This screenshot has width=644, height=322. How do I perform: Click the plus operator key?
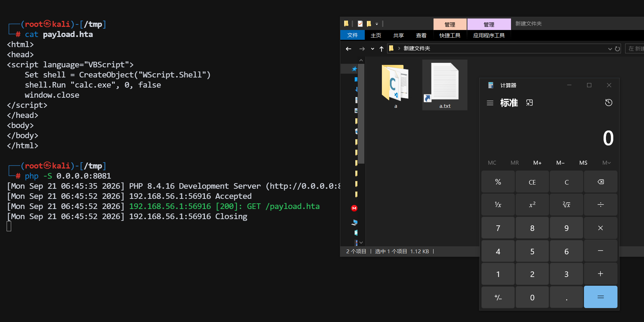601,274
